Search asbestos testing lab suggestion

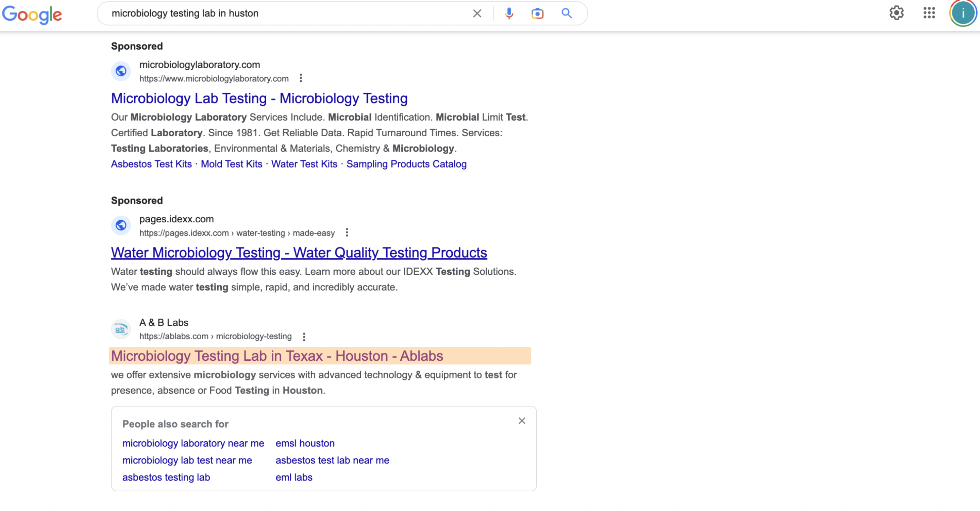[x=166, y=478]
